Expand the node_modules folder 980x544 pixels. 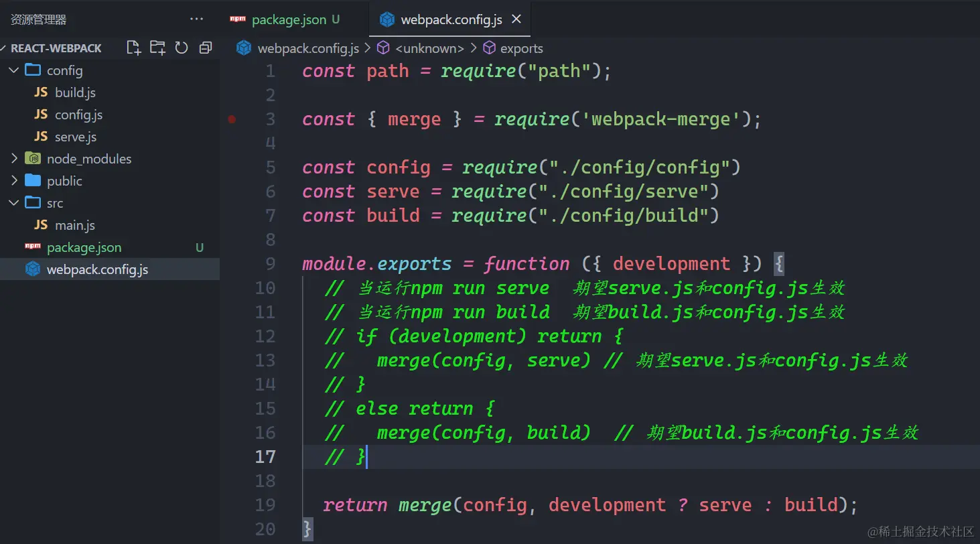point(14,159)
